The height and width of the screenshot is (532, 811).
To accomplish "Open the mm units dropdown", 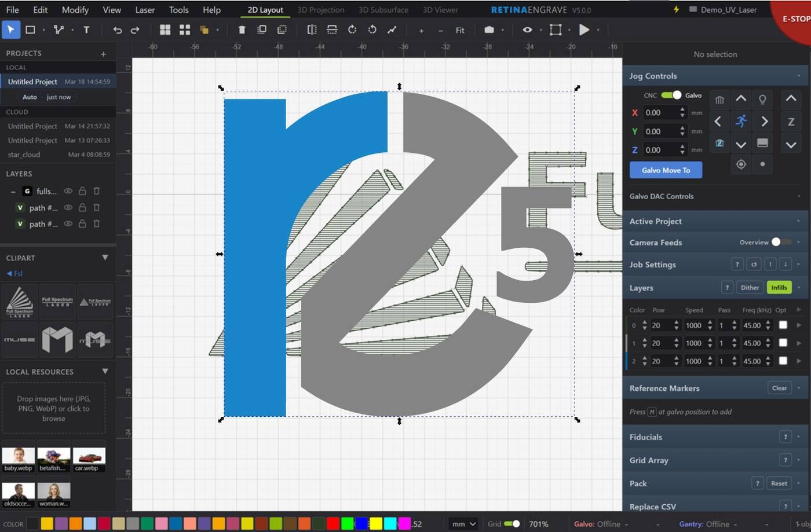I will click(x=464, y=524).
